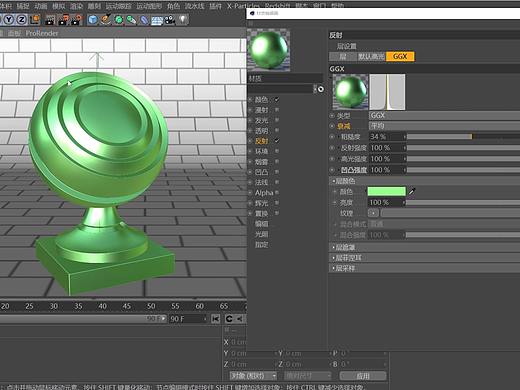Select the 光照 entry in the channel list
Viewport: 520px width, 390px height.
tap(261, 234)
